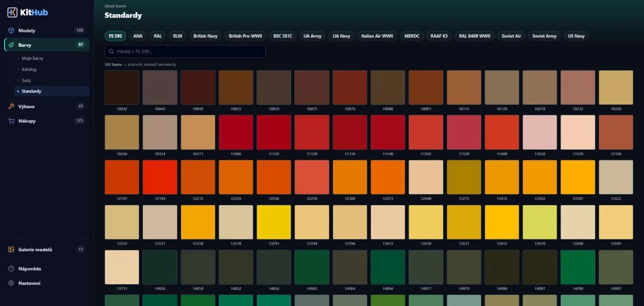Switch to Soviet Air tab
644x306 pixels.
[511, 36]
